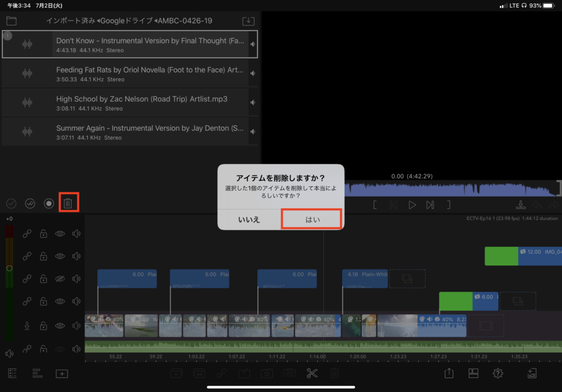This screenshot has width=562, height=392.
Task: Tap the single checkmark select icon
Action: 12,203
